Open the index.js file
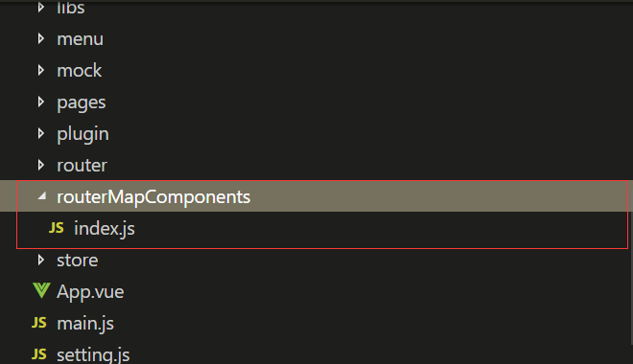633x364 pixels. (x=105, y=229)
